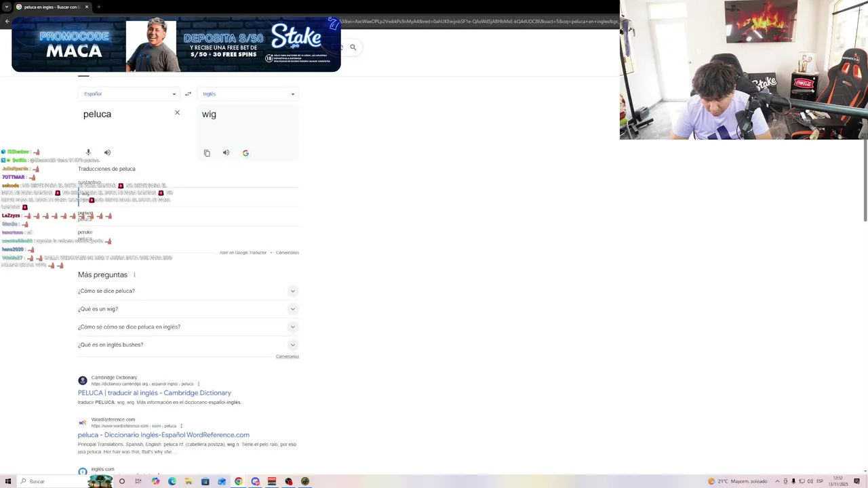Open a new browser tab
The image size is (868, 488).
99,7
